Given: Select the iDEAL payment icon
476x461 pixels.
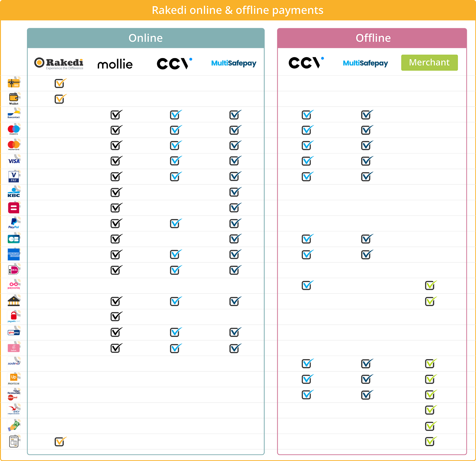Looking at the screenshot, I should 14,270.
